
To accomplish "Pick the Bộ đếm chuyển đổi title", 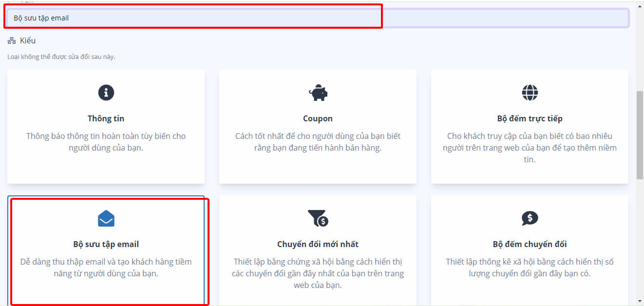I will pos(530,244).
